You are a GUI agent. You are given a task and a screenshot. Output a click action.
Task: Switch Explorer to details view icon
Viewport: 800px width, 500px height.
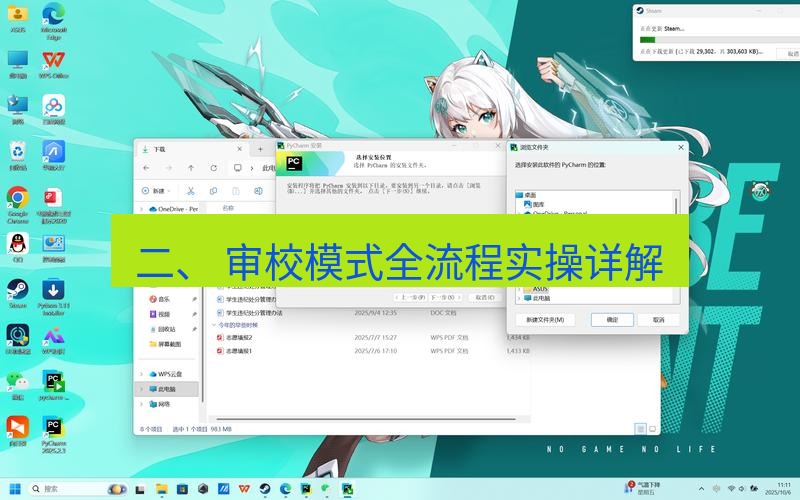tap(641, 429)
